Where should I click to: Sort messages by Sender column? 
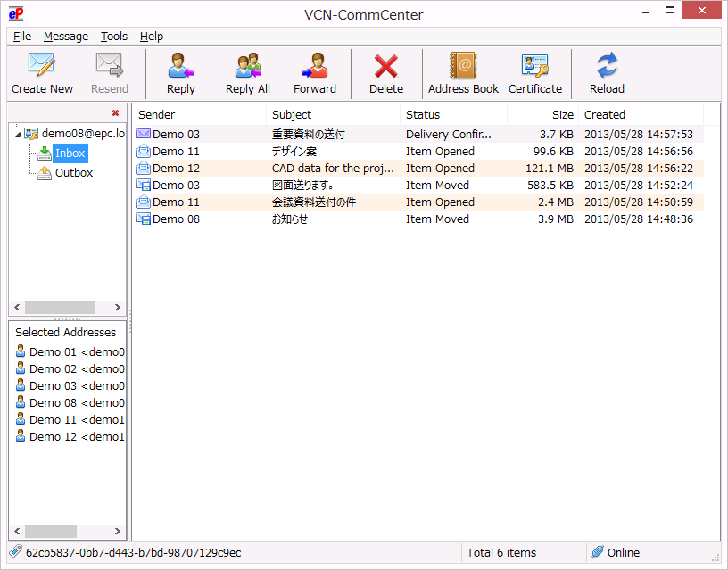coord(200,115)
